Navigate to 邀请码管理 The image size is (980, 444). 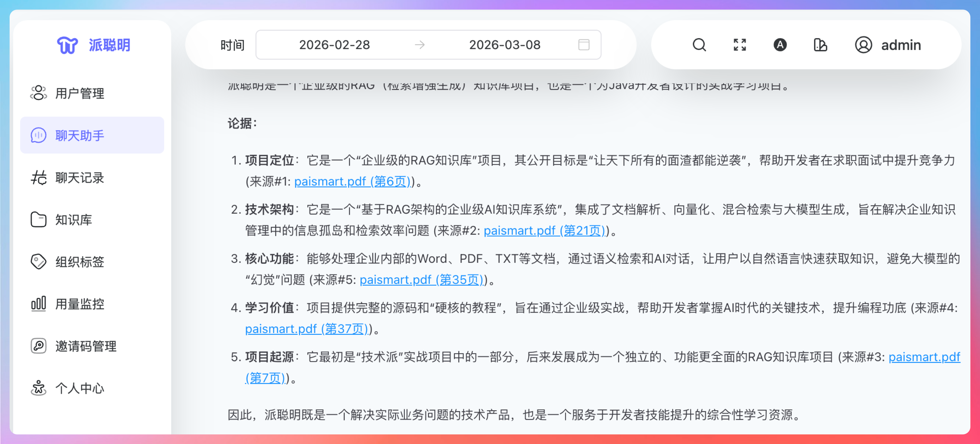click(x=86, y=346)
